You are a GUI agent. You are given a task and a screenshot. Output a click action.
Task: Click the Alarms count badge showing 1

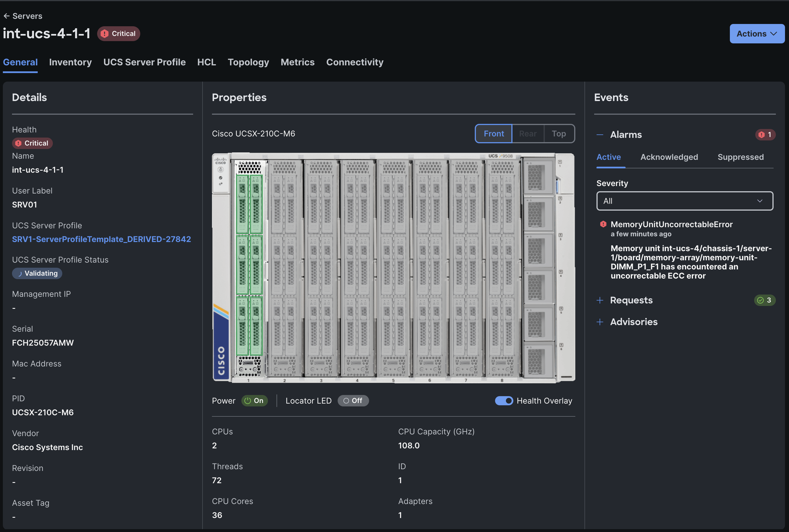[x=765, y=135]
